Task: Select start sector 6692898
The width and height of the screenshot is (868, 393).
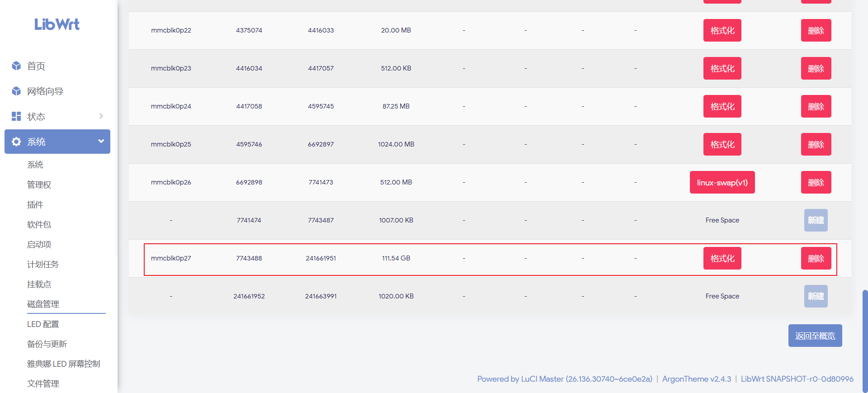Action: tap(249, 182)
